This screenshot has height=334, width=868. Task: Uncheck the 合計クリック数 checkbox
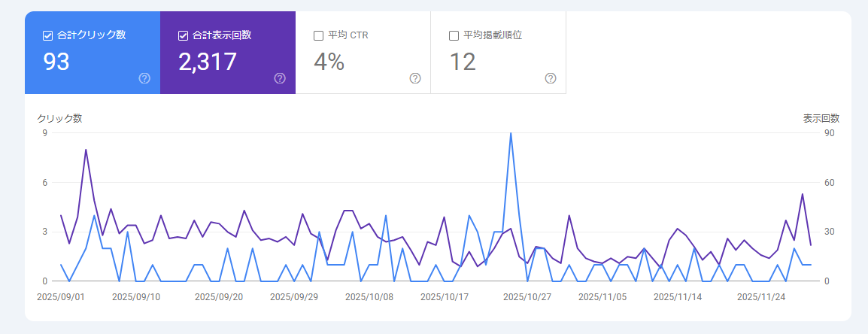[x=47, y=35]
